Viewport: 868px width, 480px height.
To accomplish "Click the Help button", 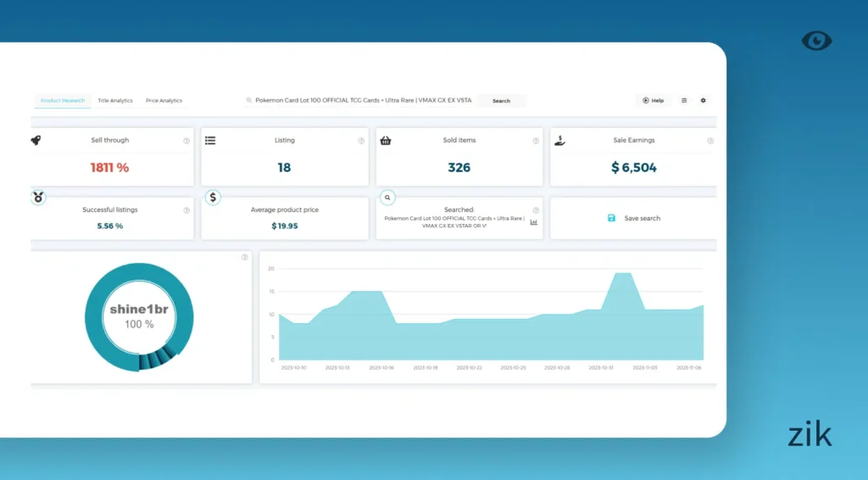I will [x=653, y=100].
